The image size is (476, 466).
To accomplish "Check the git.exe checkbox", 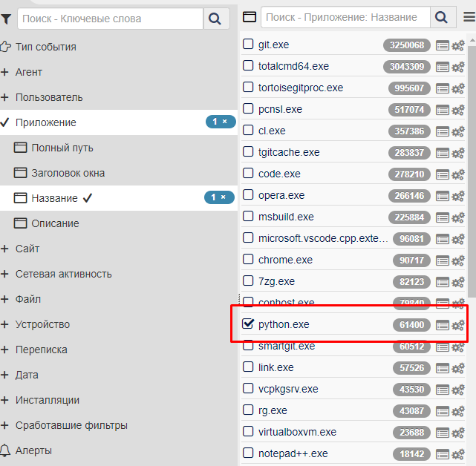I will tap(248, 45).
